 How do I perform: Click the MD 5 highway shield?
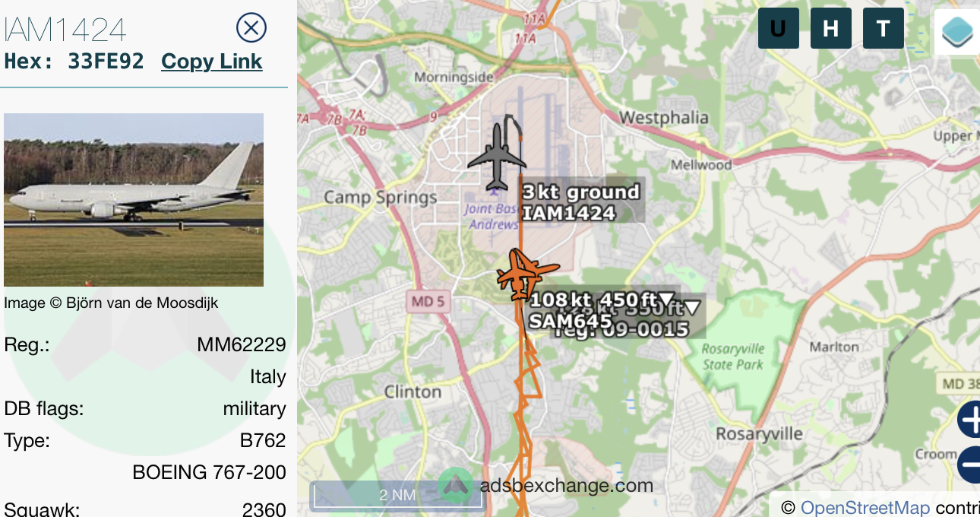pyautogui.click(x=428, y=302)
